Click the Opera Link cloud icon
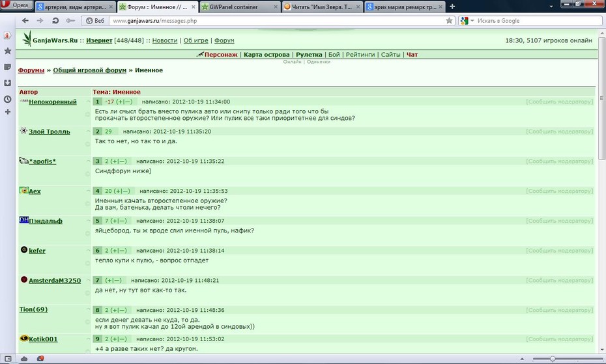Image resolution: width=606 pixels, height=364 pixels. (24, 359)
